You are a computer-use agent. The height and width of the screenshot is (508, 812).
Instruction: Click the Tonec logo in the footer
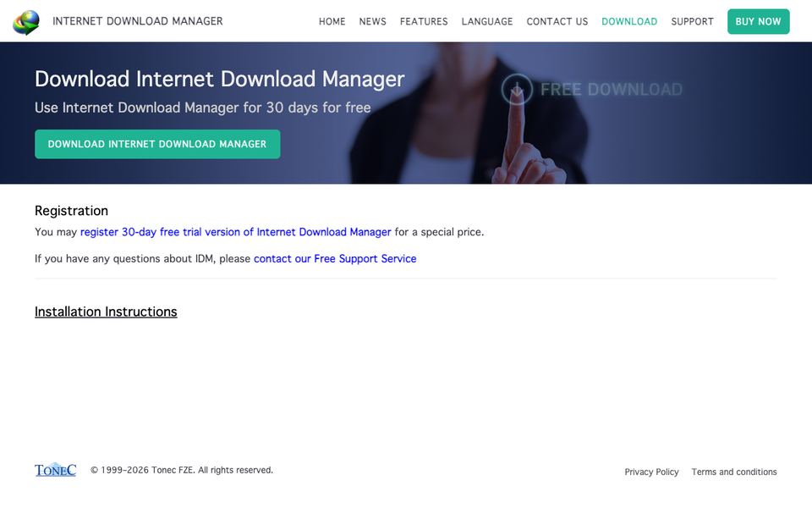tap(56, 470)
